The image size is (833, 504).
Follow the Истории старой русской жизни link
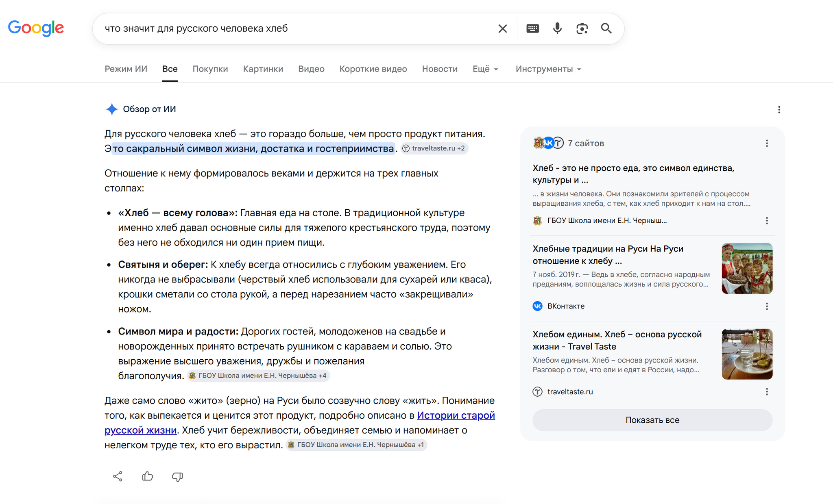456,415
